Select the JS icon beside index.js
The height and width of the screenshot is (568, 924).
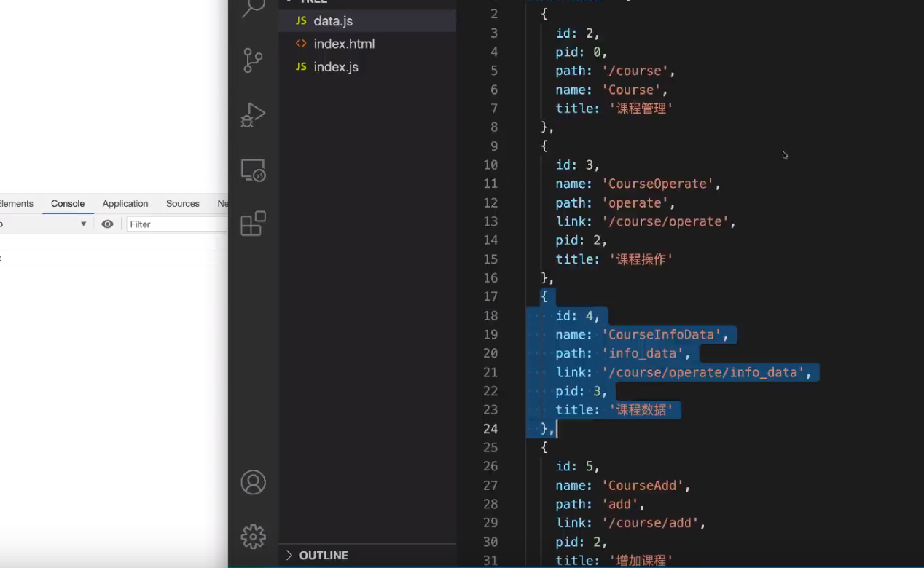[x=301, y=66]
